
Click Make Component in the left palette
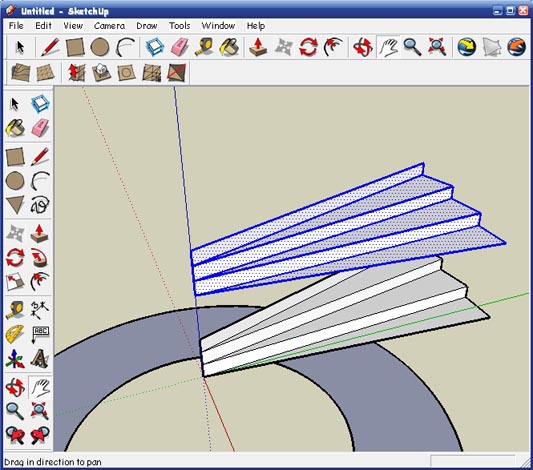(40, 104)
